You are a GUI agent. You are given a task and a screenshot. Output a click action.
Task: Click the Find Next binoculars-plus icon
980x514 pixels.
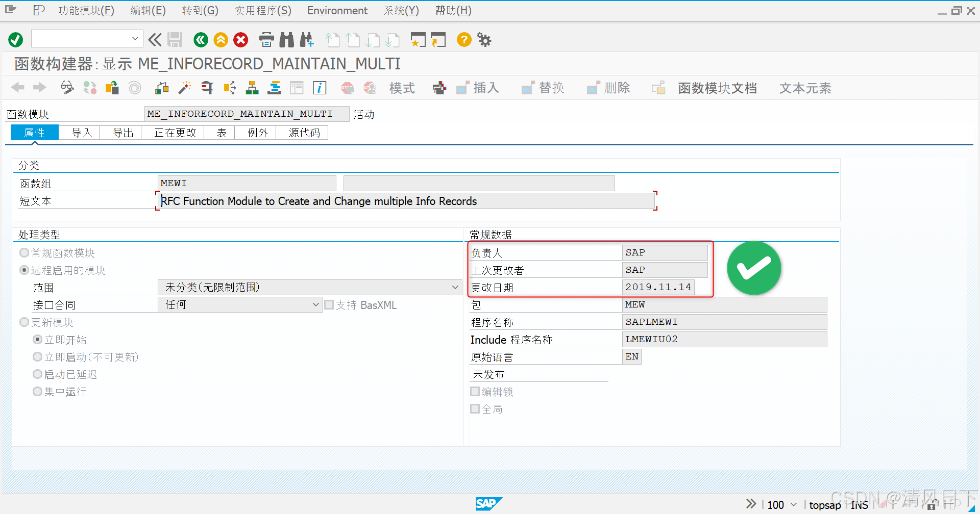click(307, 40)
